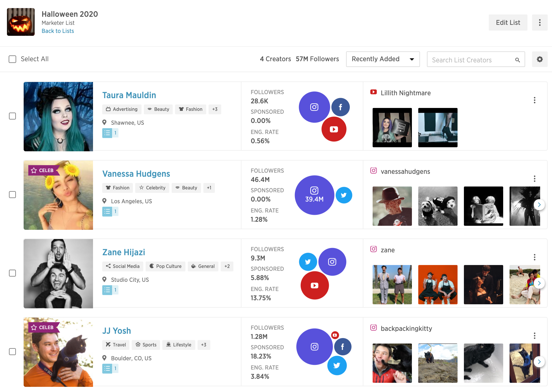
Task: Open the Recently Added sort dropdown
Action: [383, 59]
